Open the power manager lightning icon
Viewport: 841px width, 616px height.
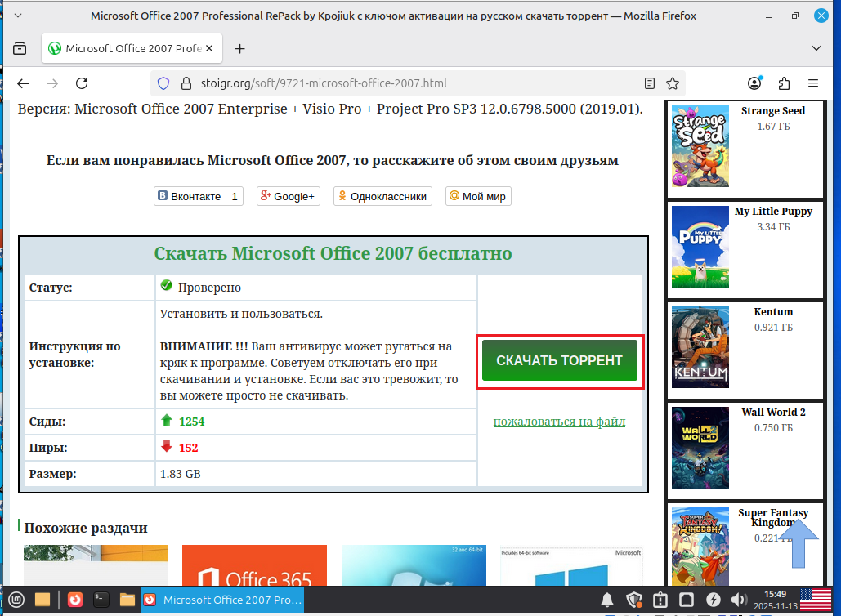pos(713,600)
